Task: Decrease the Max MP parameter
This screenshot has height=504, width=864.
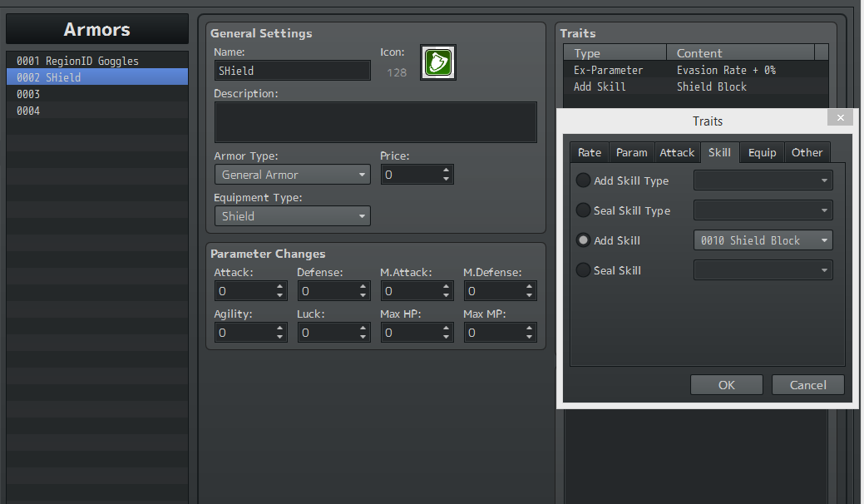Action: coord(529,337)
